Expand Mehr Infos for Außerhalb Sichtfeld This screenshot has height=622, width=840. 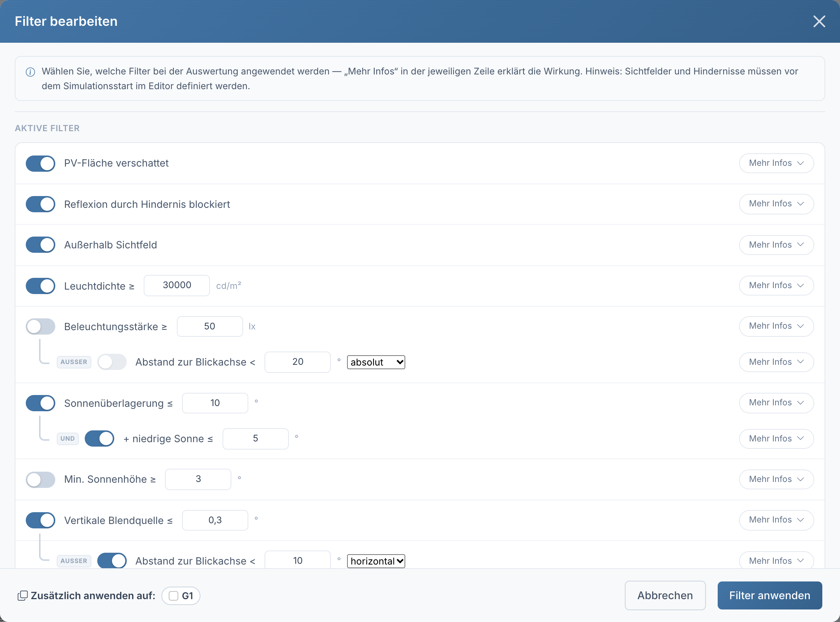776,245
